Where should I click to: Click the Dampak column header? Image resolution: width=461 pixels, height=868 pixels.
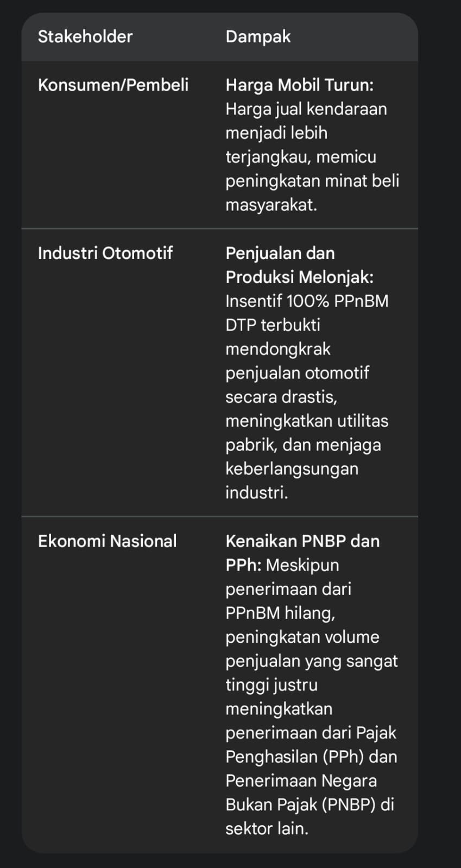click(x=258, y=36)
